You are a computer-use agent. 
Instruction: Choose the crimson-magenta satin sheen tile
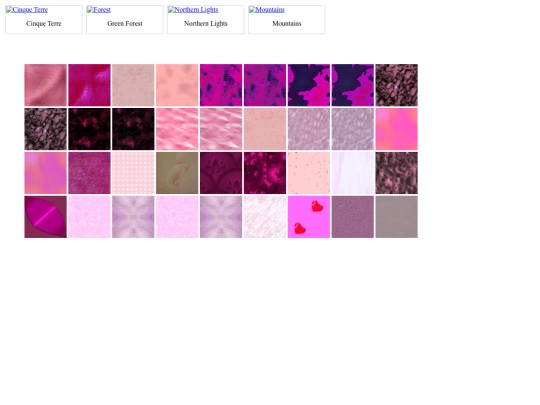tap(89, 85)
